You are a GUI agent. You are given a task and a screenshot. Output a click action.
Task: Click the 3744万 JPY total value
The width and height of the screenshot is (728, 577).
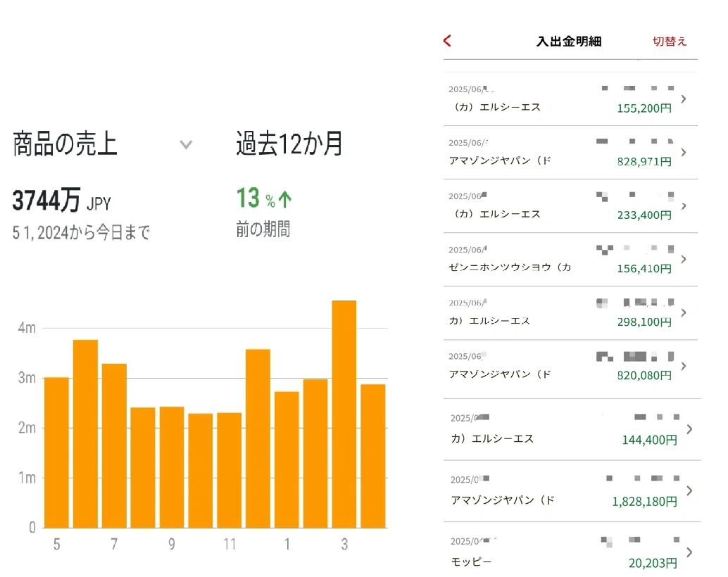[x=61, y=201]
